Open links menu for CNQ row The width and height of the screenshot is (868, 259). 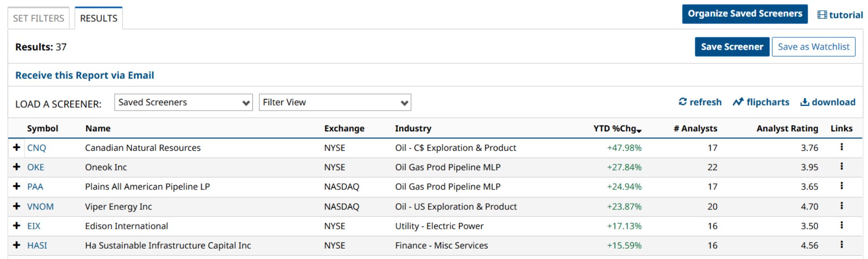842,147
